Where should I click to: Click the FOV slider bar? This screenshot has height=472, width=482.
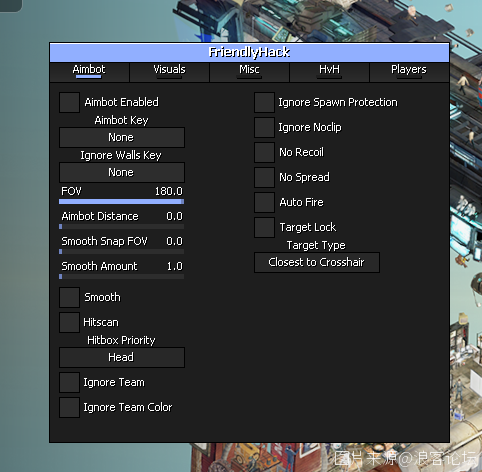121,201
